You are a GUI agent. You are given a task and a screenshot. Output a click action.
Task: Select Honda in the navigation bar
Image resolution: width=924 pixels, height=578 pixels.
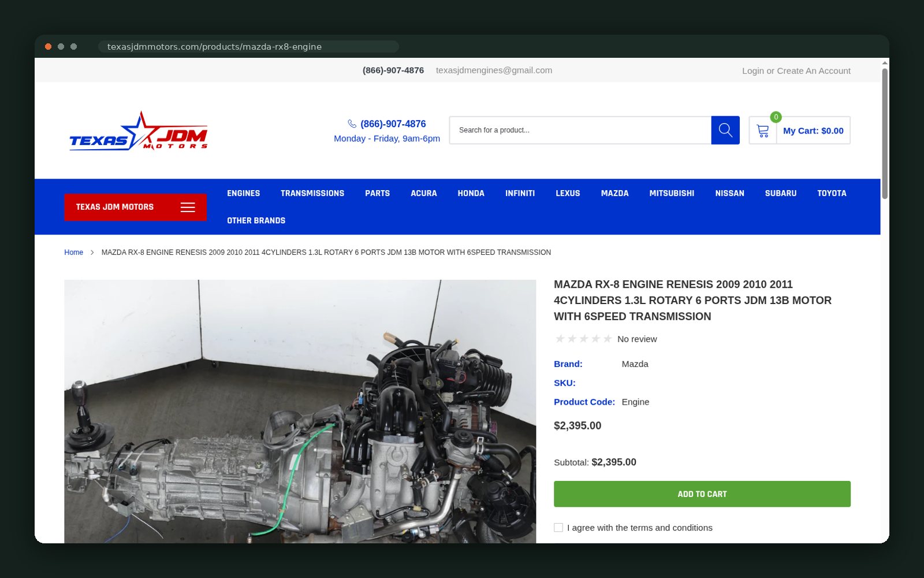click(x=471, y=193)
